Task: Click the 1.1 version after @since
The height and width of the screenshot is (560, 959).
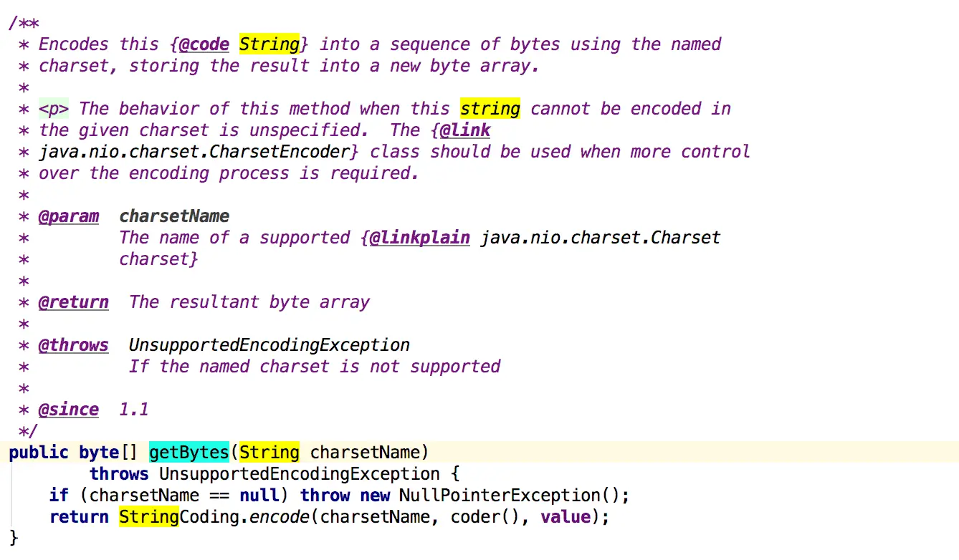Action: click(x=134, y=410)
